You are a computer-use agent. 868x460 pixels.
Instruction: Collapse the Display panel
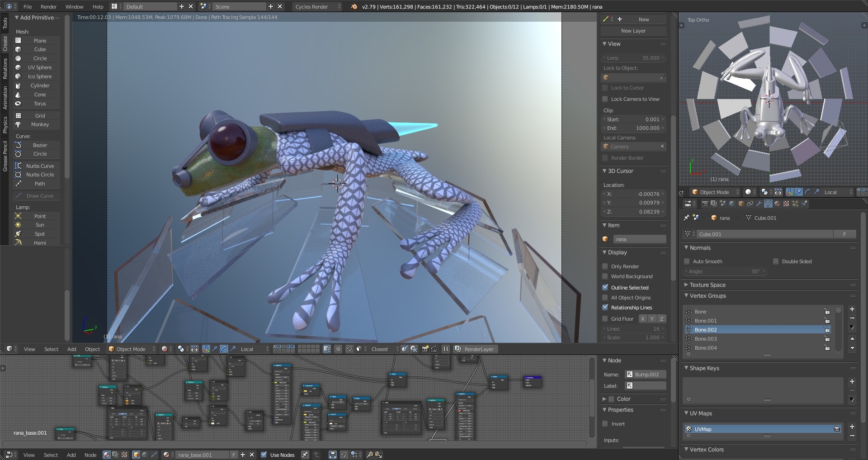coord(604,252)
